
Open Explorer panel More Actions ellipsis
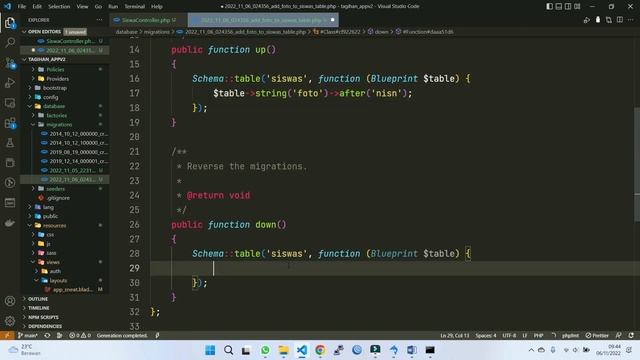[99, 20]
